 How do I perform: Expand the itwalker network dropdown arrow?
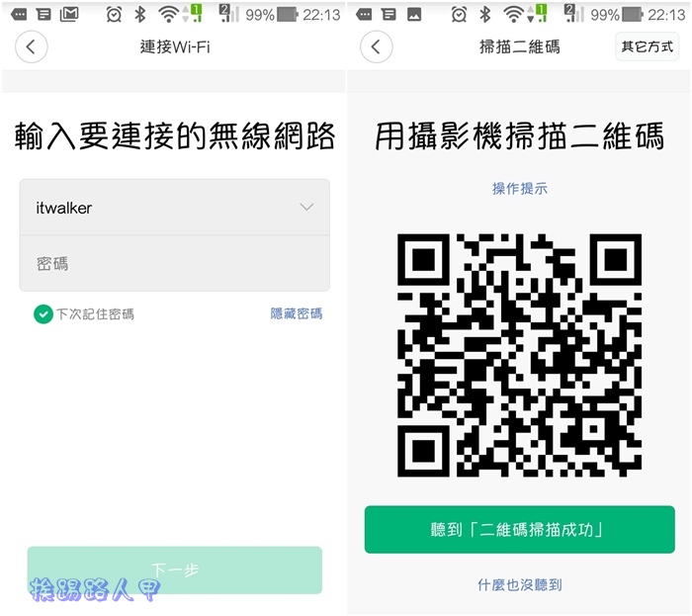306,207
